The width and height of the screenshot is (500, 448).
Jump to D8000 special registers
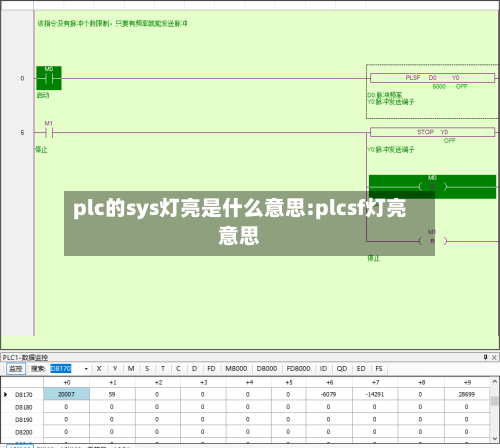(267, 369)
